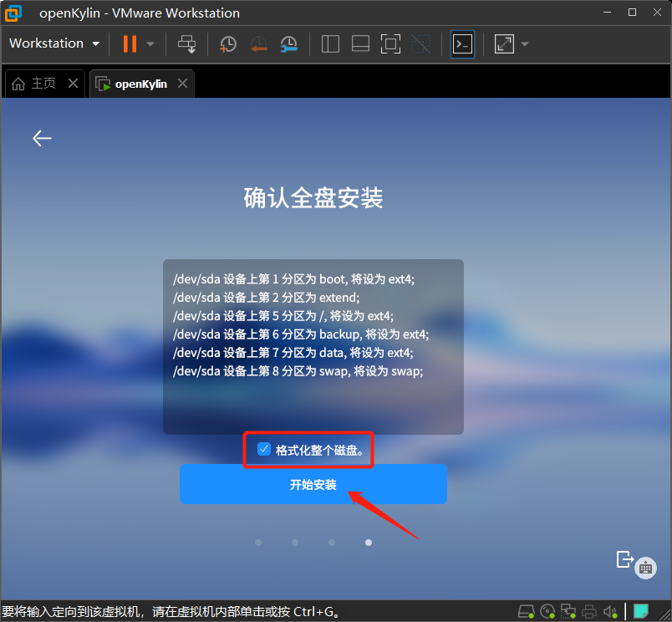This screenshot has height=622, width=672.
Task: Enter full screen mode icon
Action: click(390, 43)
